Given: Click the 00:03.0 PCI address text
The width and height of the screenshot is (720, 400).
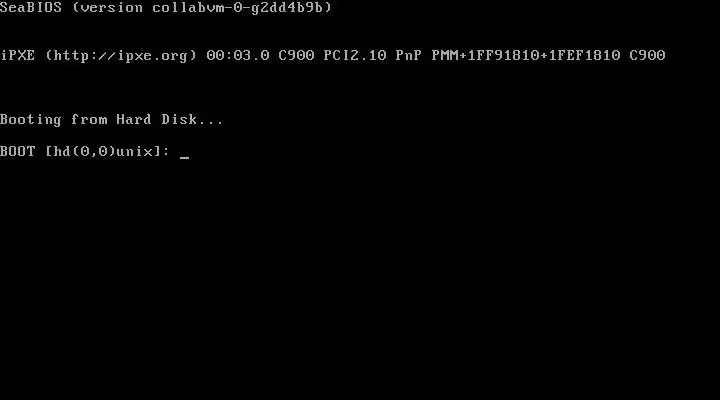Looking at the screenshot, I should (x=238, y=56).
